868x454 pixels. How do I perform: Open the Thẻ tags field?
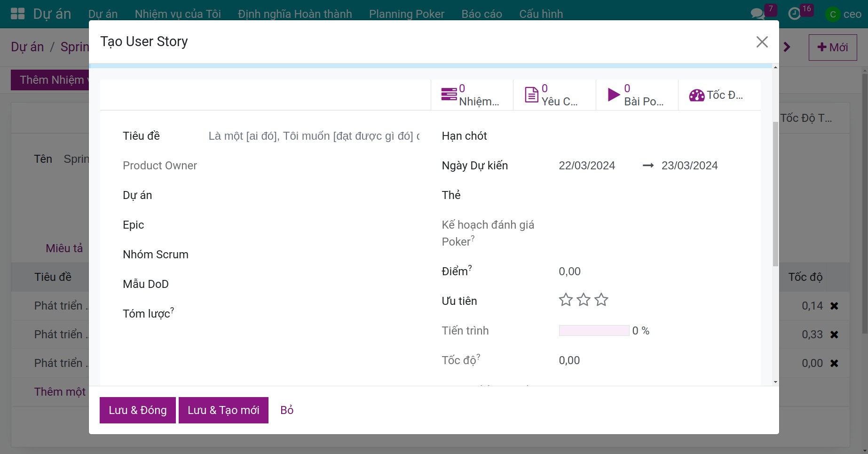click(648, 195)
